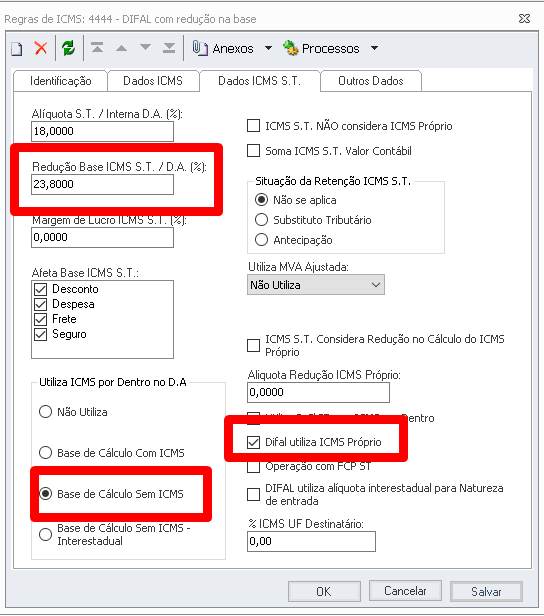Choose the Antecipação radio option

[x=261, y=240]
